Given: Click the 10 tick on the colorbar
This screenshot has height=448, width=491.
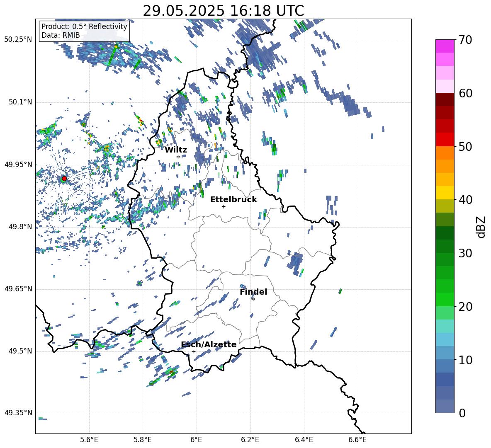Looking at the screenshot, I should click(465, 360).
